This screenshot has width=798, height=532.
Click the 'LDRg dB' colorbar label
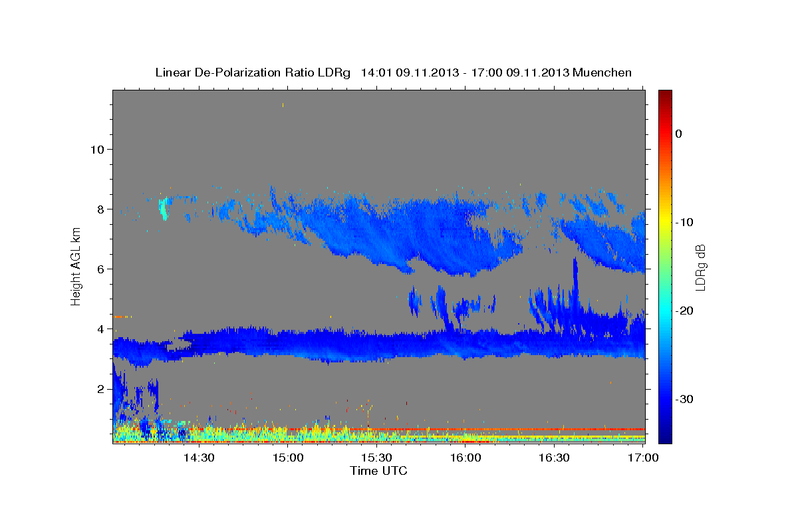point(700,267)
